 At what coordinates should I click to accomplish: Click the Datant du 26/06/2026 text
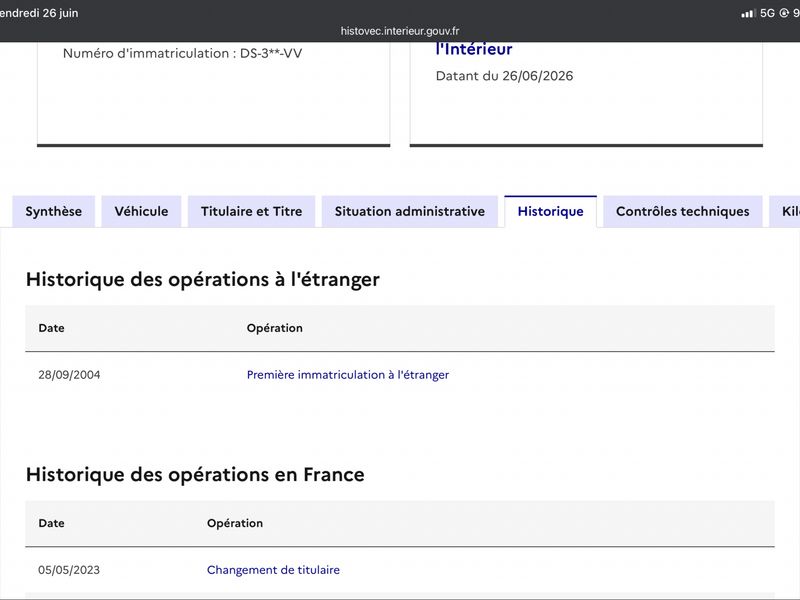(x=505, y=76)
